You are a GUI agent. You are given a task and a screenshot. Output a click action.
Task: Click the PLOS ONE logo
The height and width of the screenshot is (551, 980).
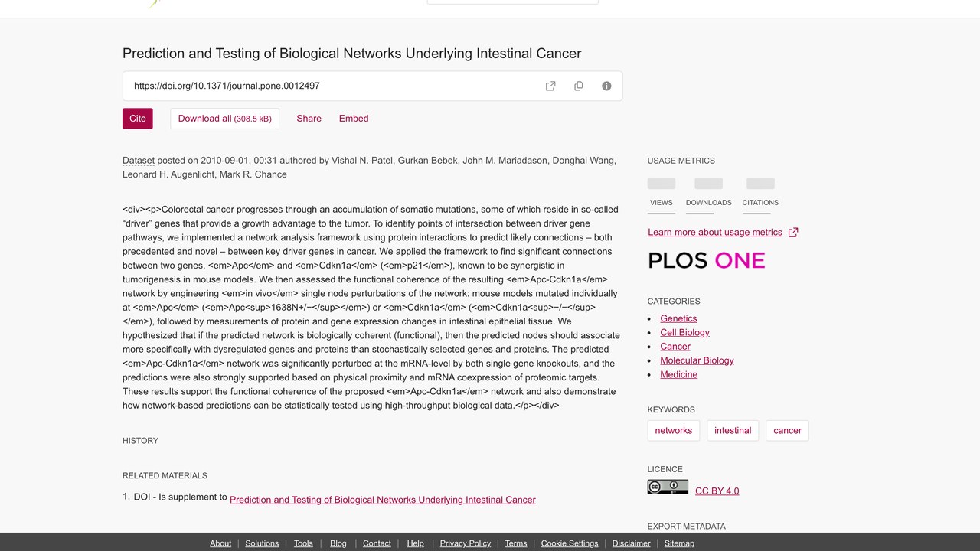[707, 260]
